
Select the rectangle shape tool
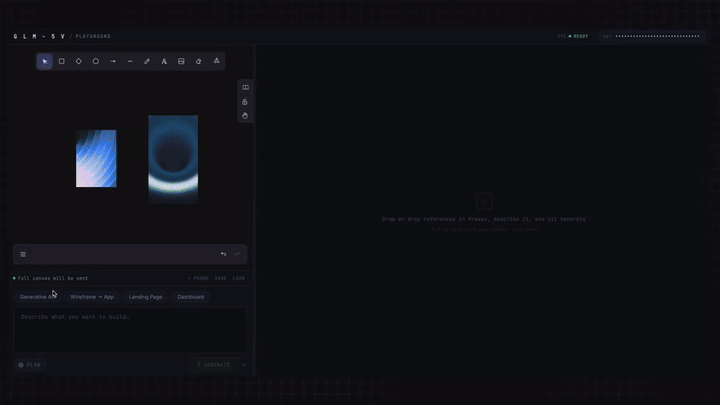coord(62,61)
